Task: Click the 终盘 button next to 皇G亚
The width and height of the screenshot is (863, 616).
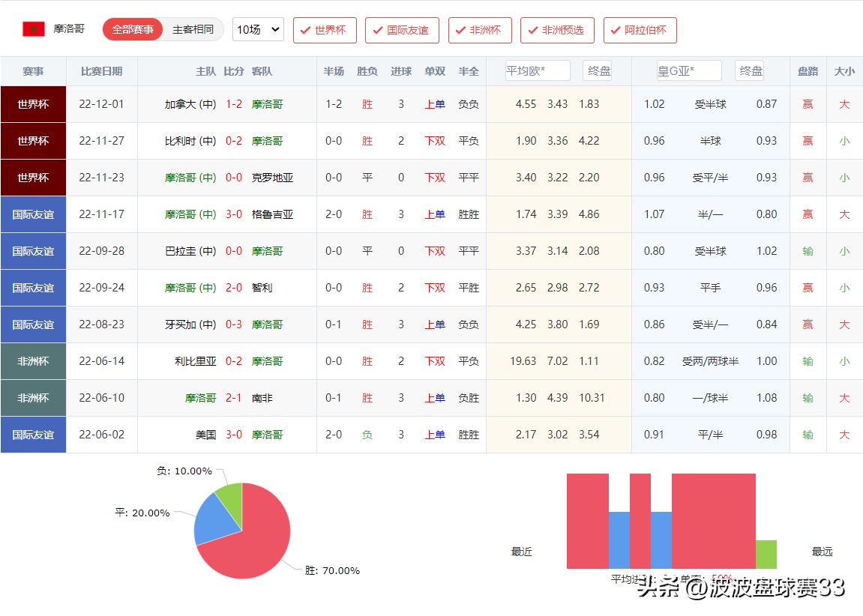Action: pos(749,70)
